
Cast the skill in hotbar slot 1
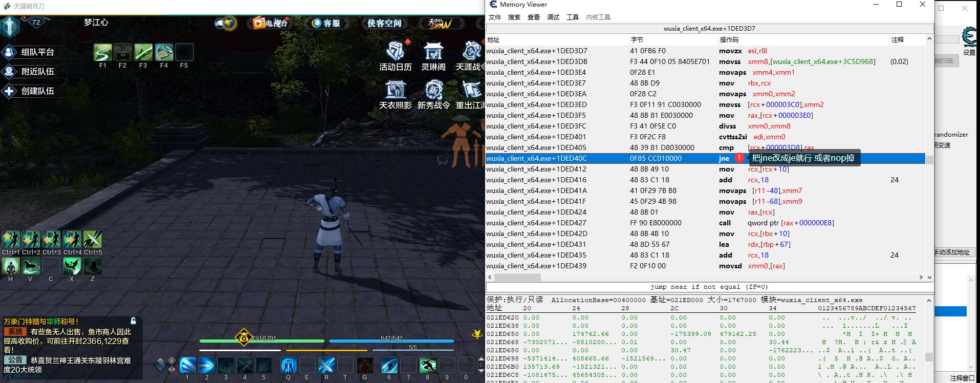click(x=187, y=365)
